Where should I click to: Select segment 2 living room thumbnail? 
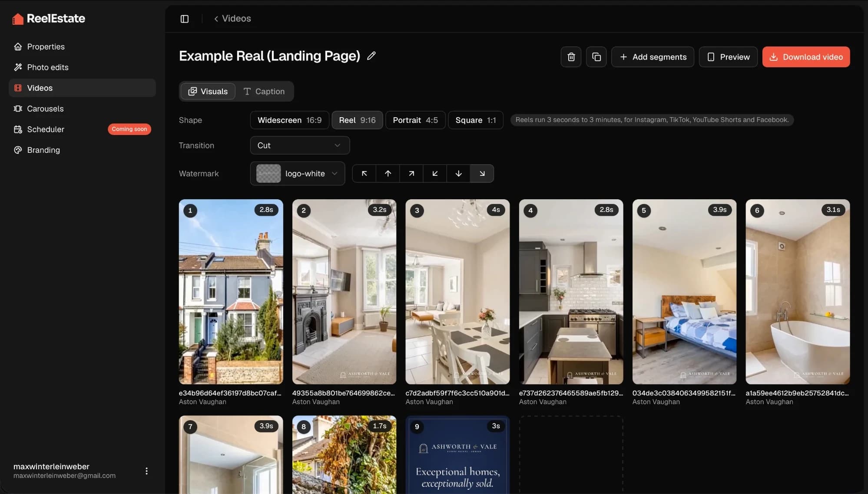tap(344, 292)
